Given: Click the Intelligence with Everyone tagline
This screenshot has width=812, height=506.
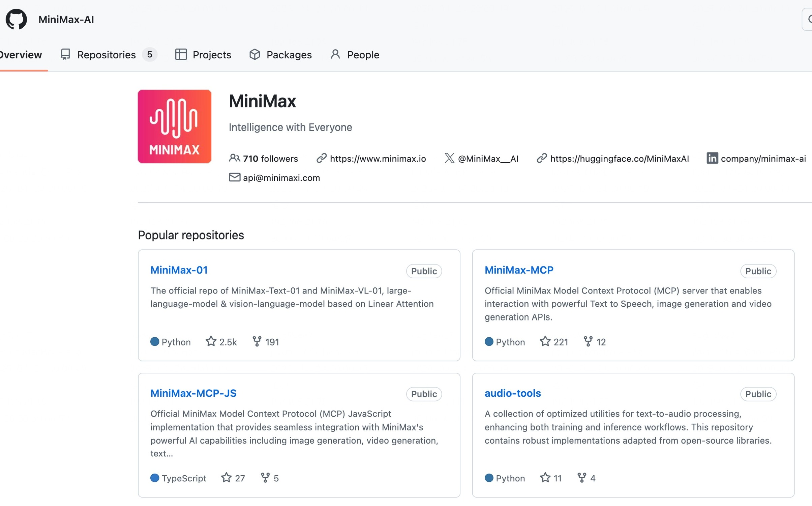Looking at the screenshot, I should [290, 127].
